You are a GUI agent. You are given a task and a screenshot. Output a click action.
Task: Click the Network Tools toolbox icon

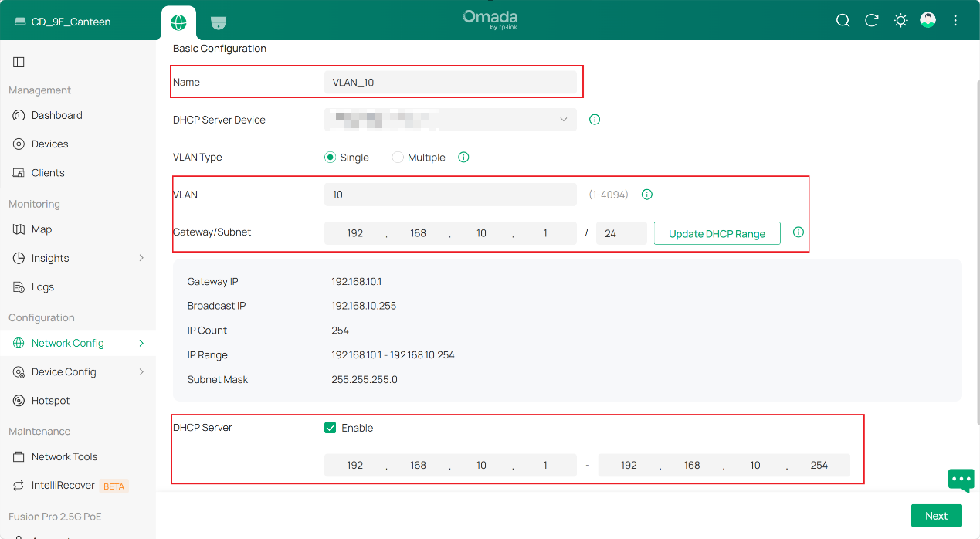point(19,456)
